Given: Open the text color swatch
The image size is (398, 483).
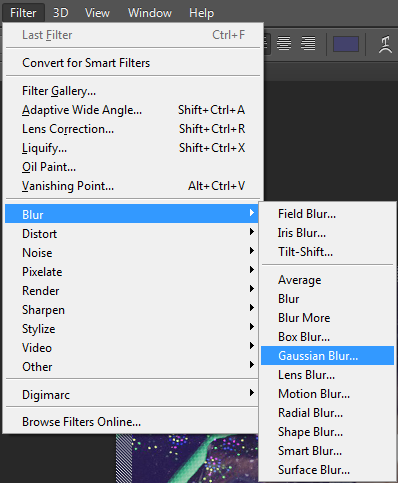Looking at the screenshot, I should (346, 44).
